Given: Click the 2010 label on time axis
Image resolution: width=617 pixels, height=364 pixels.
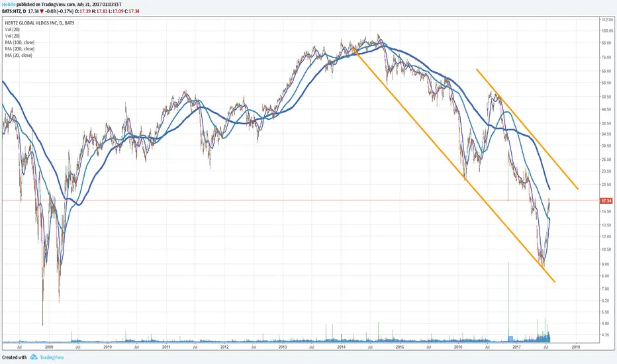Looking at the screenshot, I should [x=107, y=347].
